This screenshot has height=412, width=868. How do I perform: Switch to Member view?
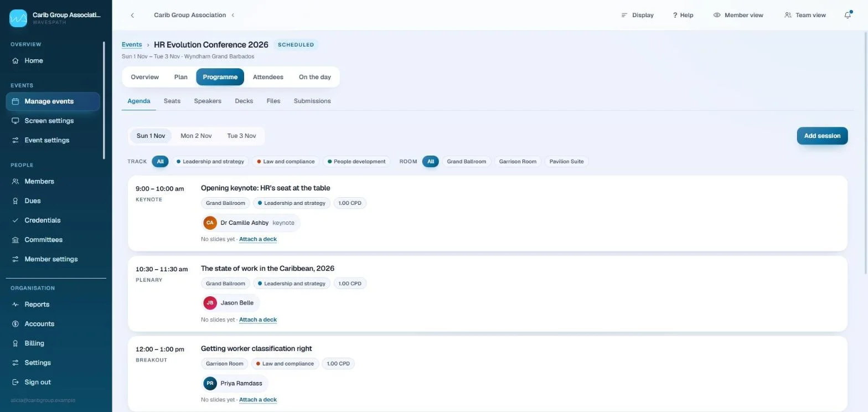[738, 16]
